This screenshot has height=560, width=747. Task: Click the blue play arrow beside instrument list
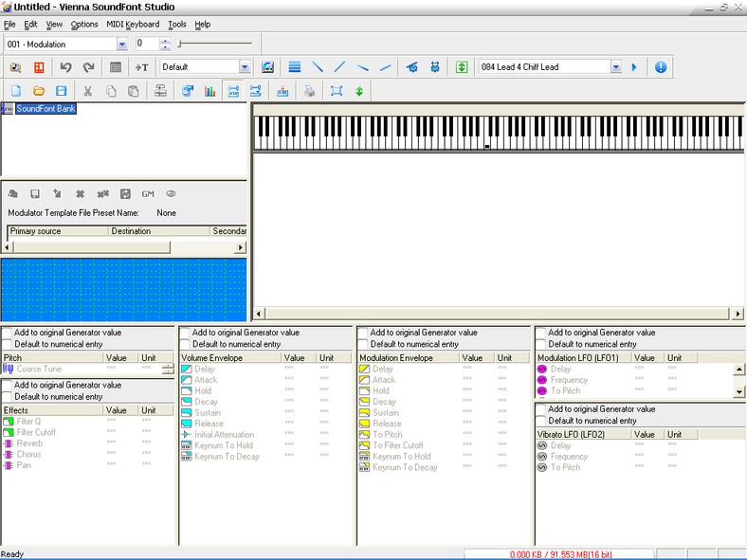pyautogui.click(x=634, y=67)
